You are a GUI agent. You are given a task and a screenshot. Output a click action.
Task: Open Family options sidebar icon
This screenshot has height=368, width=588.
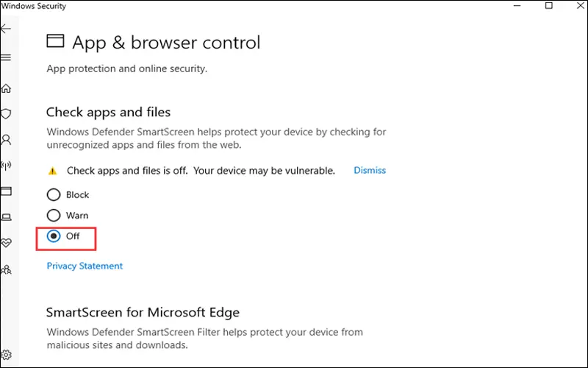6,269
